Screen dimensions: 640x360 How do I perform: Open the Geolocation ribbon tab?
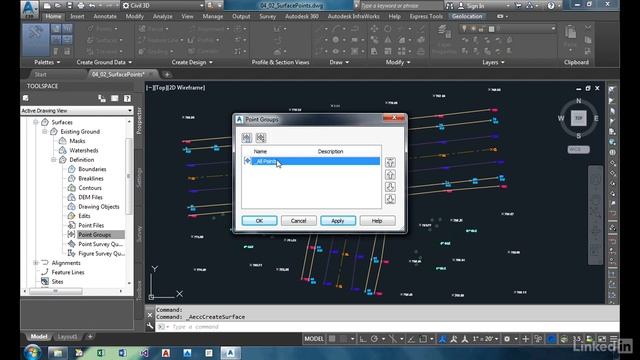click(467, 16)
